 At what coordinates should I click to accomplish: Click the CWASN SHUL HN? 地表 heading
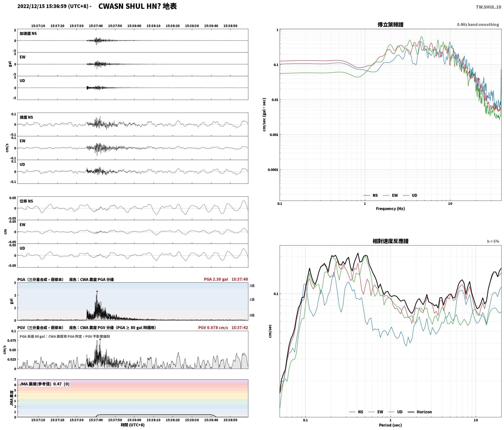pos(137,6)
